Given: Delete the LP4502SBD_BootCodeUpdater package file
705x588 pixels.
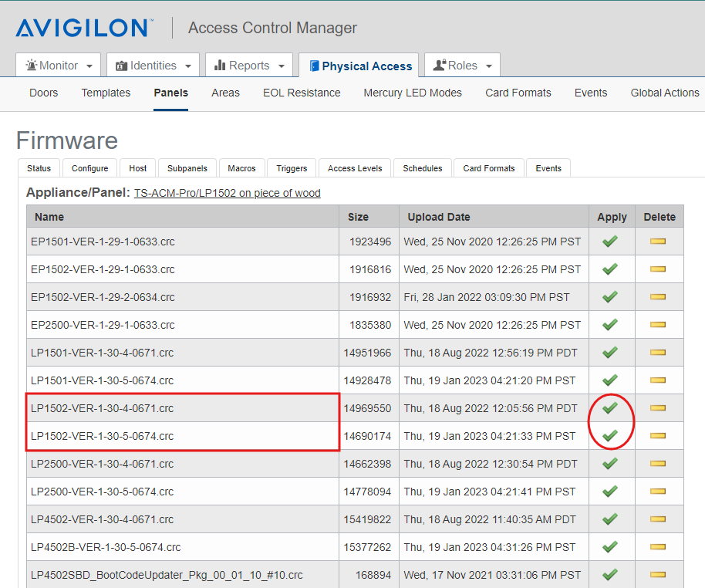Looking at the screenshot, I should (659, 574).
